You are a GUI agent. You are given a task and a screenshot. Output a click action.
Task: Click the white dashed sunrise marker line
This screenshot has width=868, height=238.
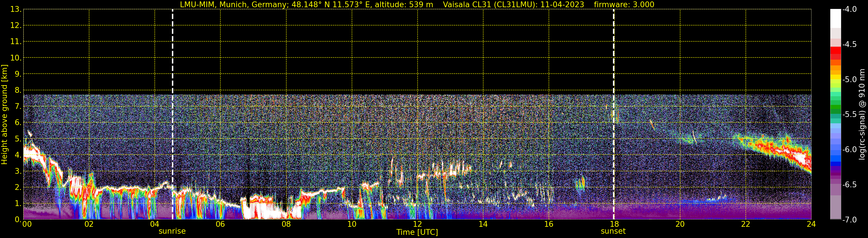coord(172,114)
